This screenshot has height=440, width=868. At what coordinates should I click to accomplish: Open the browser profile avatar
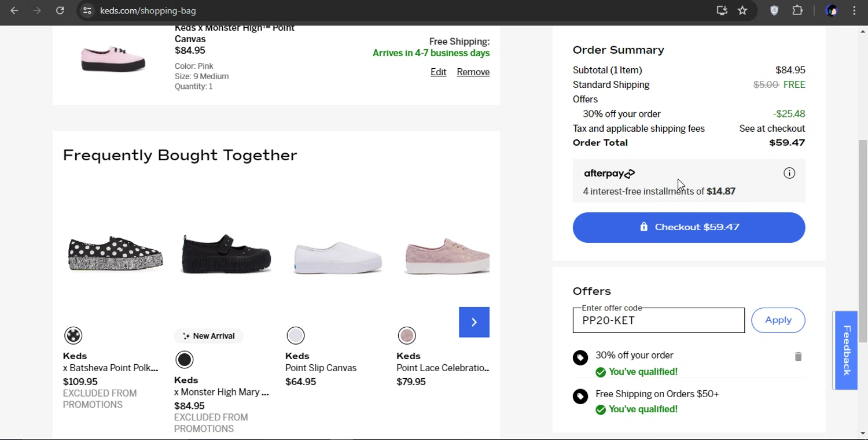(832, 10)
